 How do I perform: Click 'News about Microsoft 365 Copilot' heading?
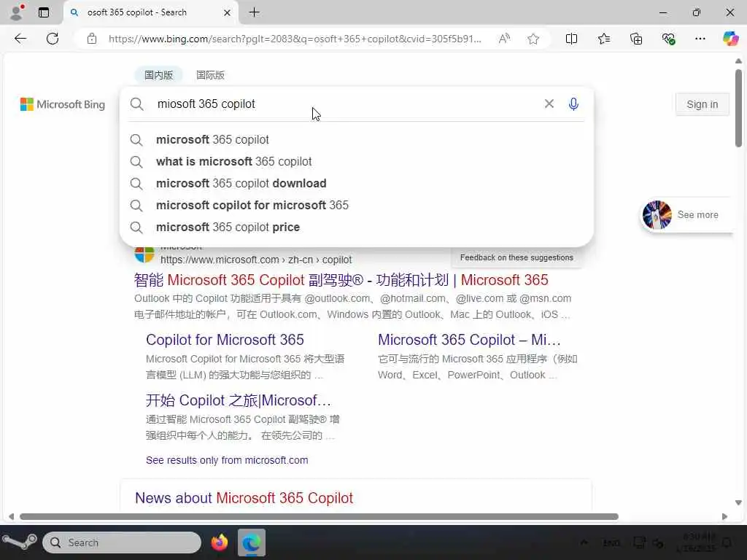click(x=244, y=498)
